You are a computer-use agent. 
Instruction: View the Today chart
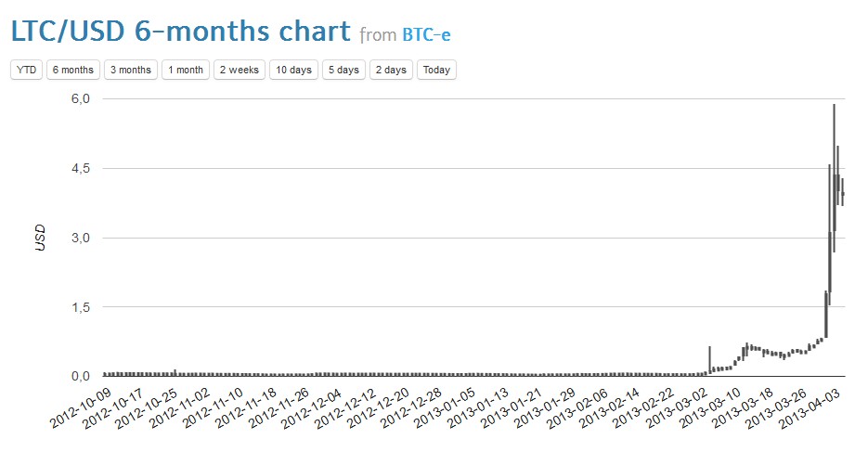point(436,71)
